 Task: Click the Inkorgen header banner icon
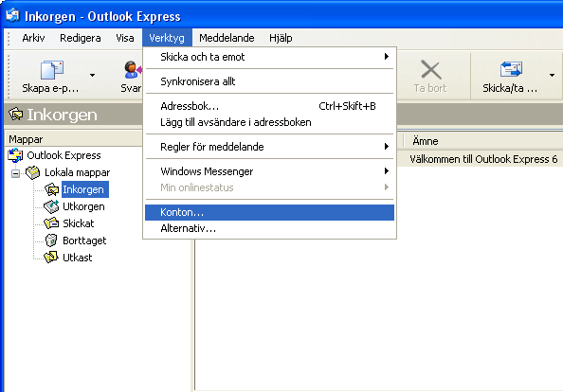(15, 115)
